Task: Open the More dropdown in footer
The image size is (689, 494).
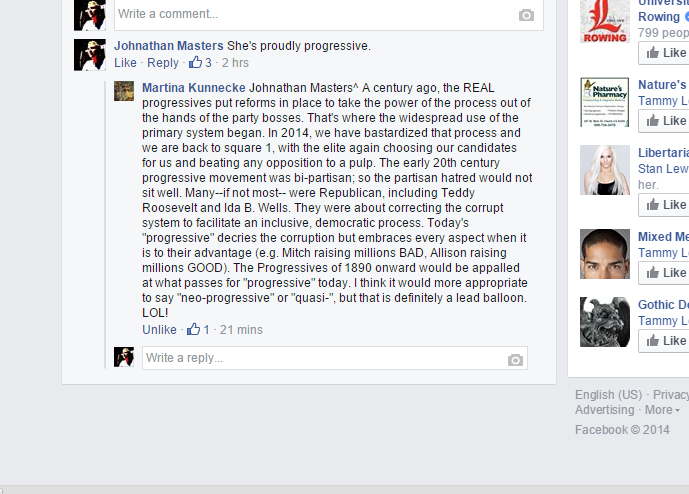Action: [x=662, y=410]
